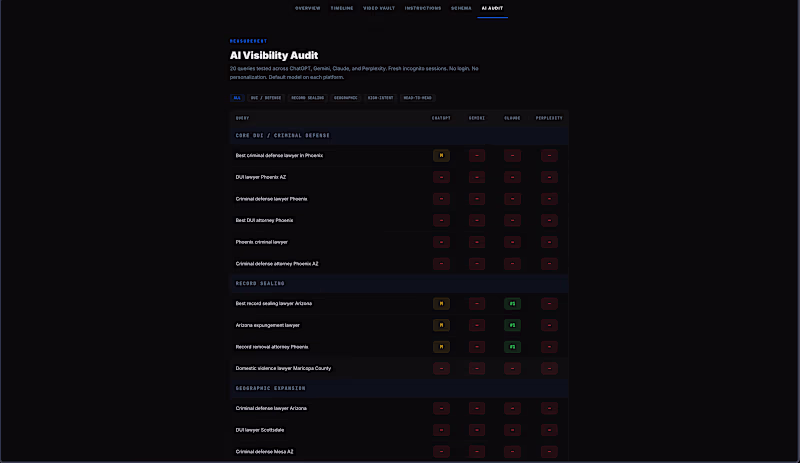Click ChatGPT M badge for 'Best criminal defense lawyer in Phoenix'

click(441, 156)
